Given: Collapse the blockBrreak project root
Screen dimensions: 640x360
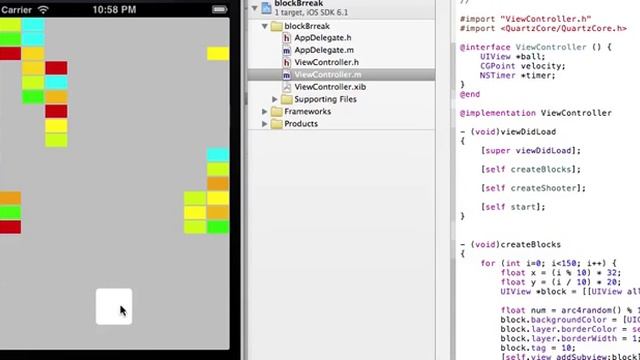Looking at the screenshot, I should [x=255, y=8].
